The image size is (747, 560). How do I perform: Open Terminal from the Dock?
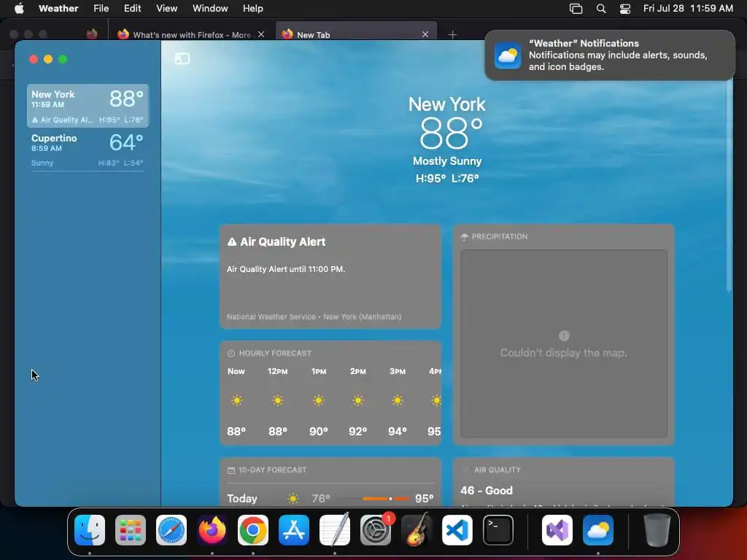point(498,530)
